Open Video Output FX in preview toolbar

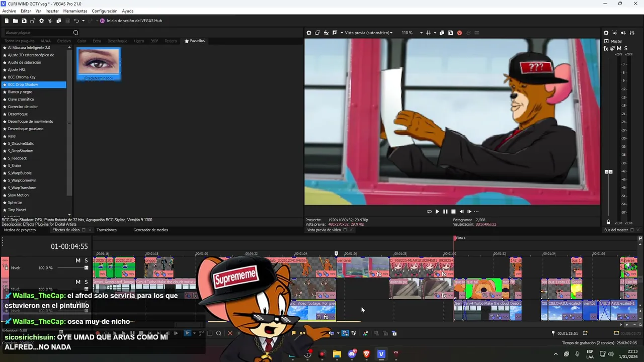pyautogui.click(x=326, y=33)
